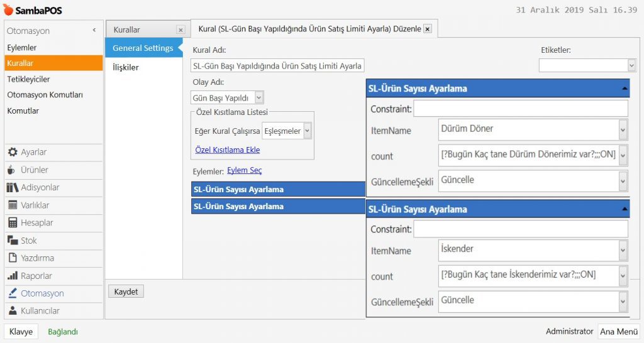
Task: Open the Olay Adı dropdown
Action: [x=259, y=97]
